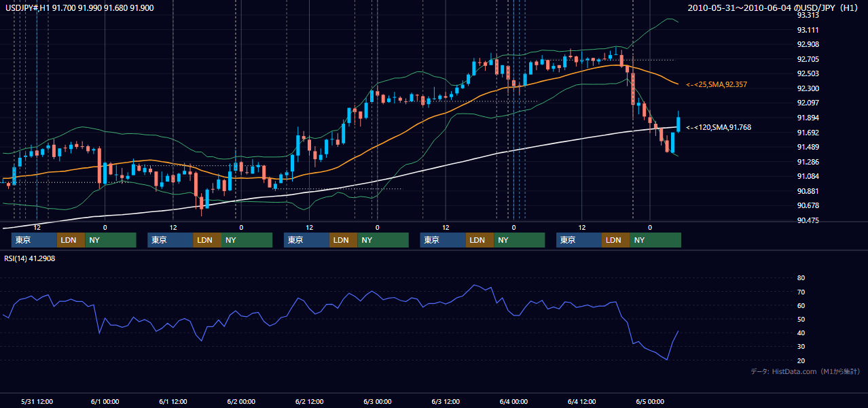Image resolution: width=868 pixels, height=408 pixels.
Task: Click the 25 SMA 92.357 label
Action: coord(717,84)
